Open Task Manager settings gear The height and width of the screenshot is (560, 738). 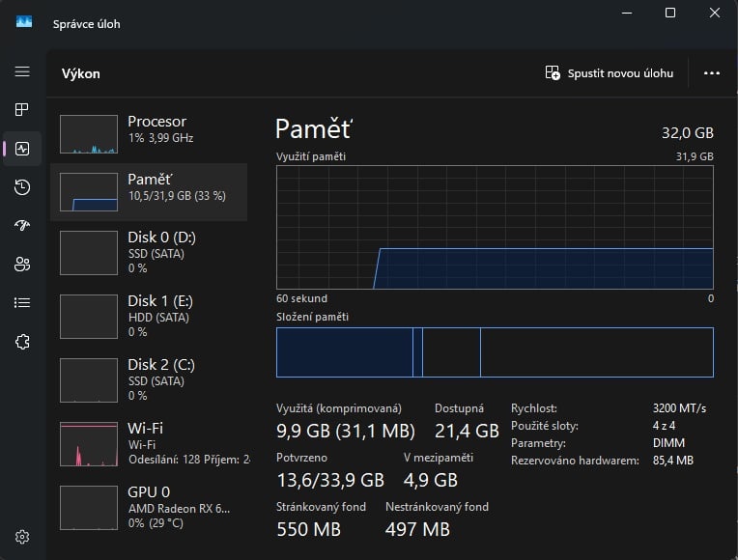point(22,537)
